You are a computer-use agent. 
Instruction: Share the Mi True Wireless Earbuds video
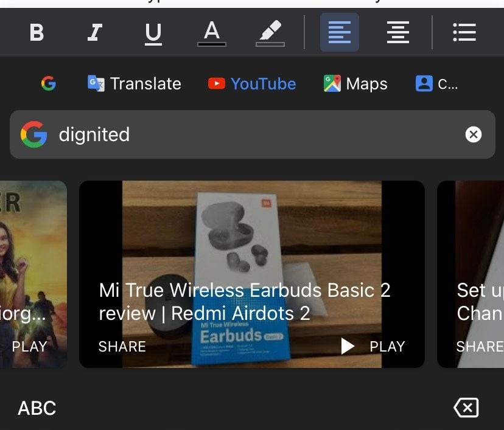pos(122,347)
